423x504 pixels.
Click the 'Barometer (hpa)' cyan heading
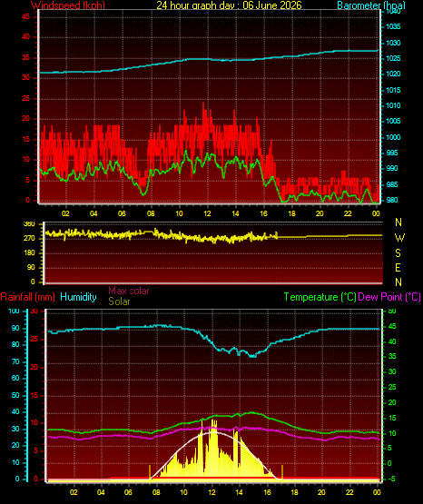371,5
